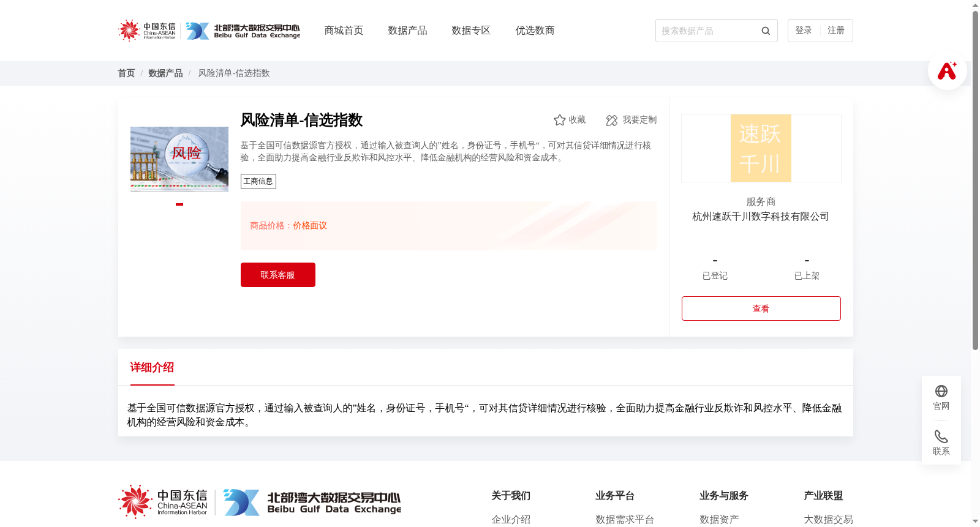The width and height of the screenshot is (980, 527).
Task: Click the 查看 provider button
Action: tap(761, 308)
